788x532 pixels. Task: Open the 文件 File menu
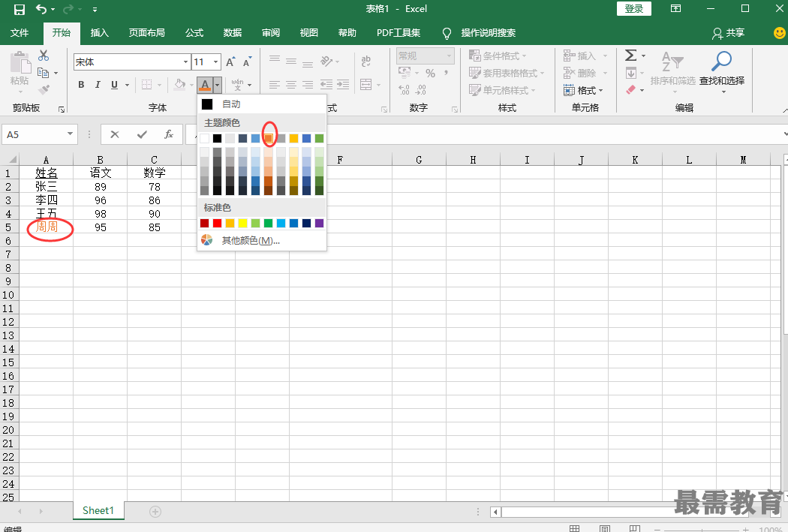point(19,33)
